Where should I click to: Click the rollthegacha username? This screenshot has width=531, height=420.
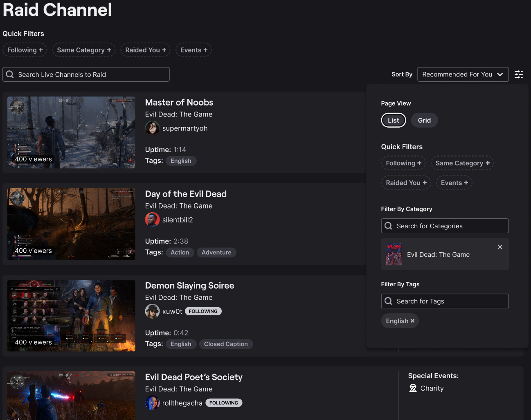click(182, 403)
